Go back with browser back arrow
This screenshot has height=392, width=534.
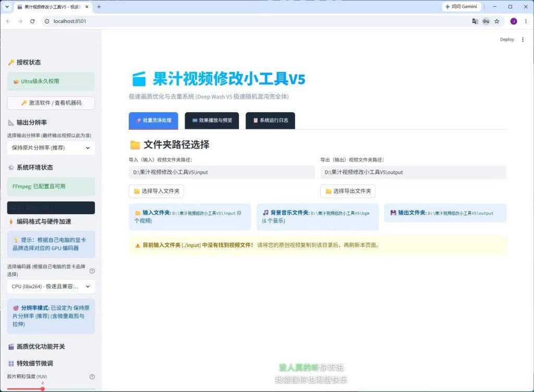(8, 21)
